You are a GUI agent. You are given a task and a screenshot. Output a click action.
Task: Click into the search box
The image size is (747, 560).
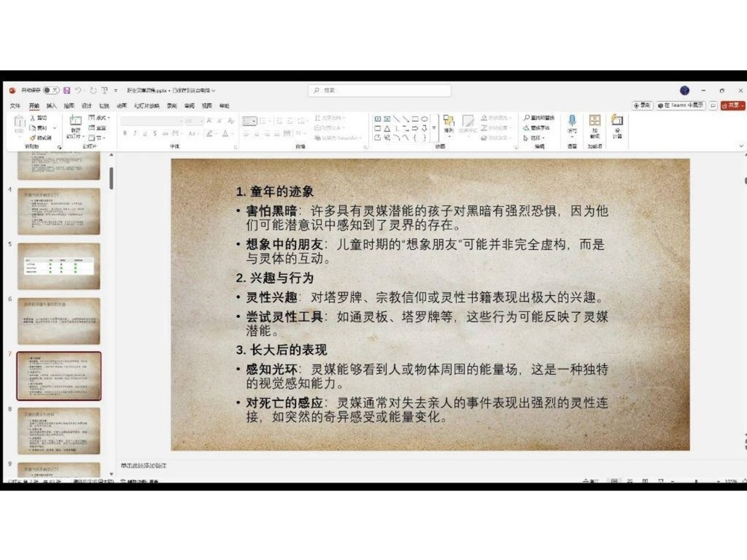tap(379, 90)
